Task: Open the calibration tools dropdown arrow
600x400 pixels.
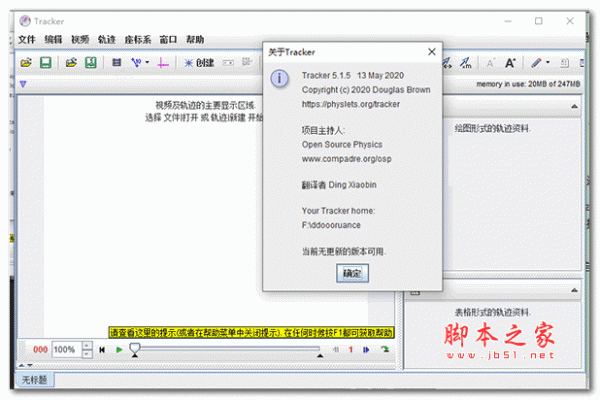Action: coord(147,62)
